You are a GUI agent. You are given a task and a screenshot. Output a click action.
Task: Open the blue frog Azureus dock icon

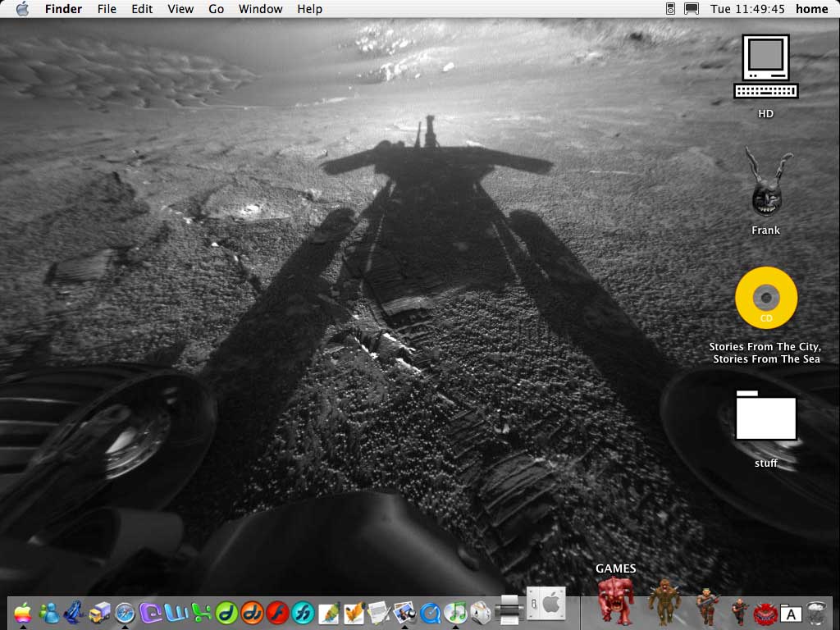(74, 612)
